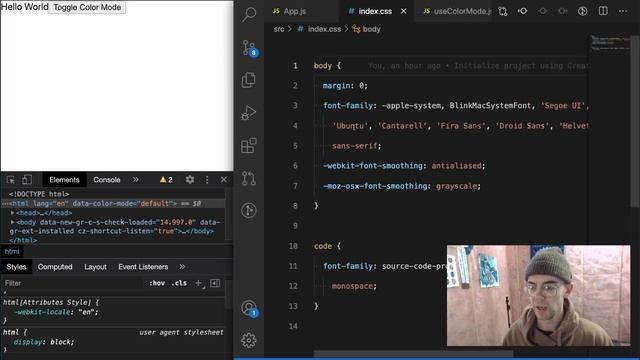The height and width of the screenshot is (360, 640).
Task: Click the file history clock icon
Action: coord(582,11)
